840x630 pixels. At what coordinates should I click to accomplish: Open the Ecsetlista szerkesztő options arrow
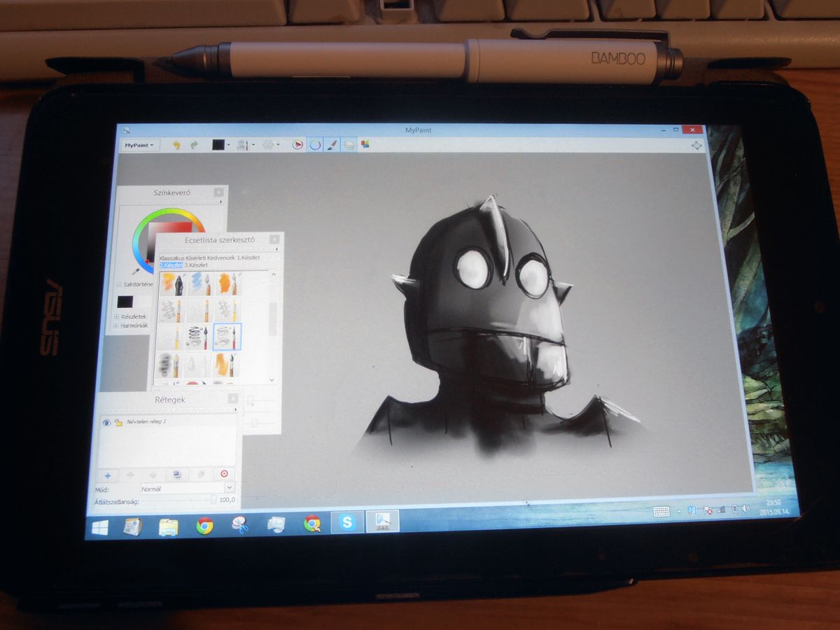click(276, 250)
